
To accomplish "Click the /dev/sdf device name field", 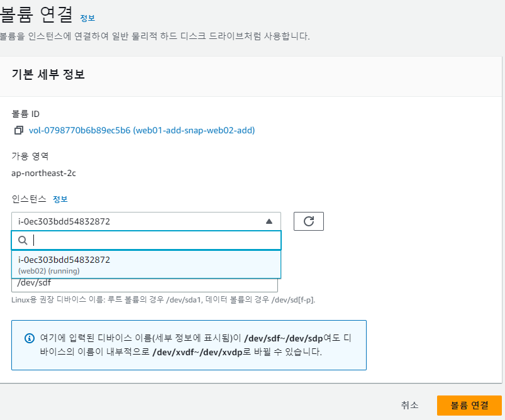I will pos(144,285).
